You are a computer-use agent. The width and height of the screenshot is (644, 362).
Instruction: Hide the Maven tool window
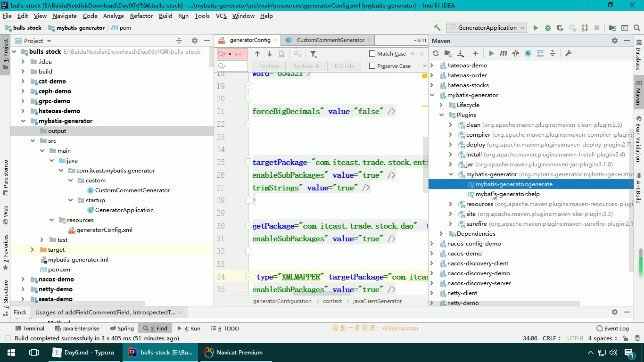click(x=627, y=41)
